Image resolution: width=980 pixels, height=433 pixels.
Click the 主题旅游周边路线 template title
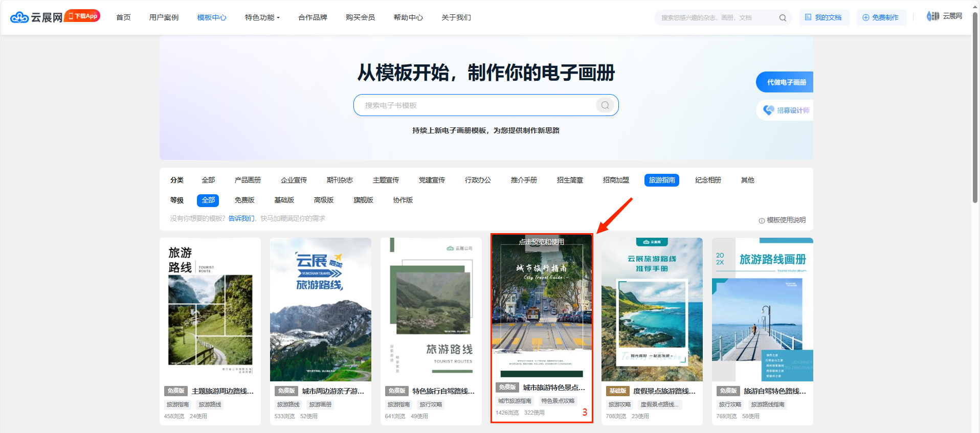point(222,391)
